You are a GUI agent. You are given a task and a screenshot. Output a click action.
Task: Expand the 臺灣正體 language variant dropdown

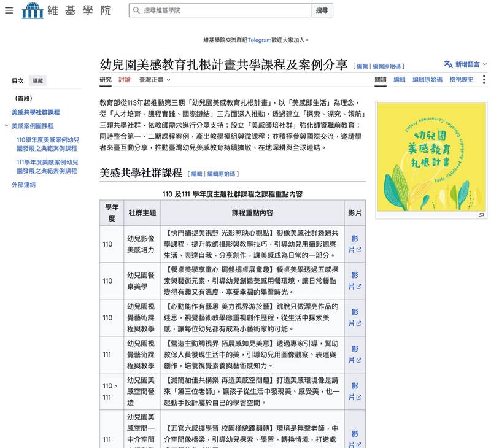[155, 80]
